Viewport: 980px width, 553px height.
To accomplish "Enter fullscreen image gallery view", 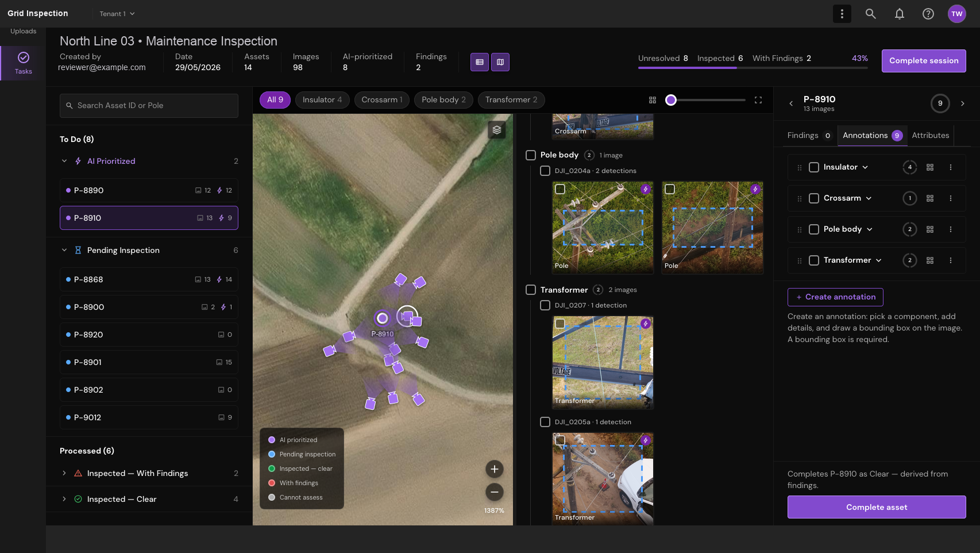I will click(758, 100).
